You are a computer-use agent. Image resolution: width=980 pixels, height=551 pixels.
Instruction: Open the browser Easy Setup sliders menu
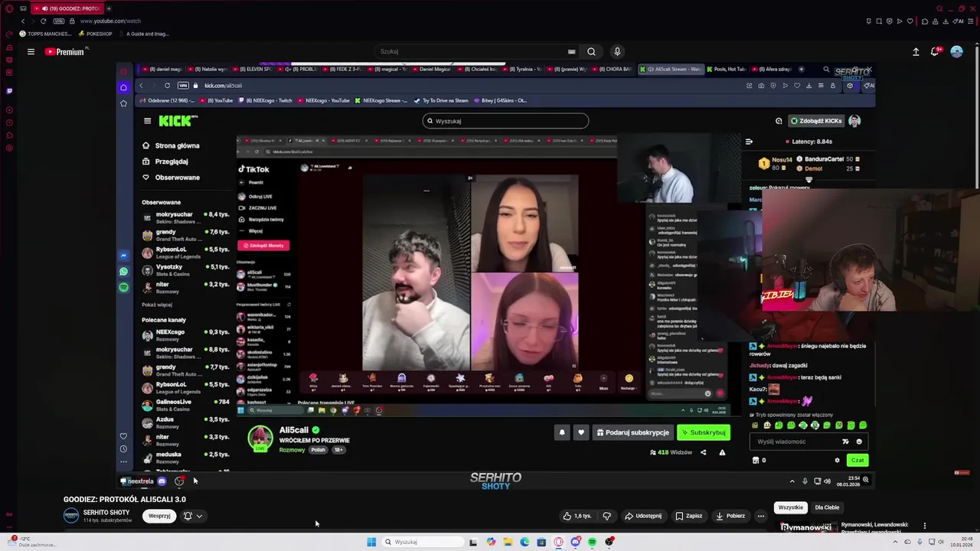pos(971,21)
